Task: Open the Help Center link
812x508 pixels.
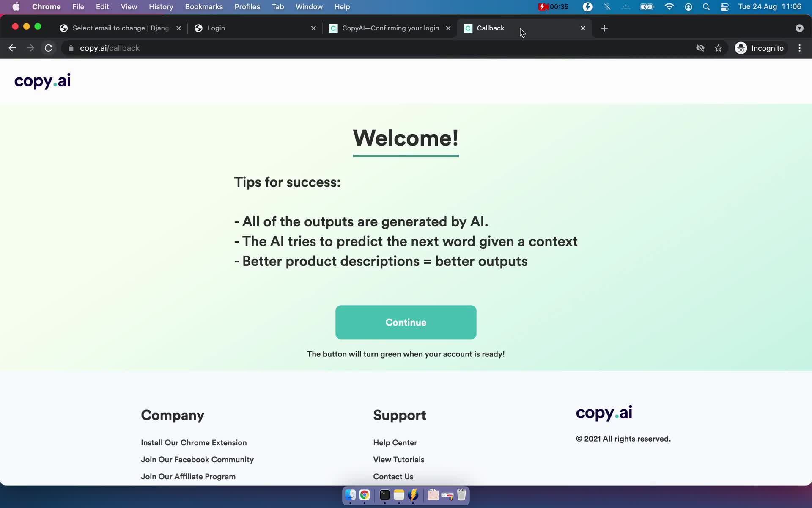Action: pos(395,442)
